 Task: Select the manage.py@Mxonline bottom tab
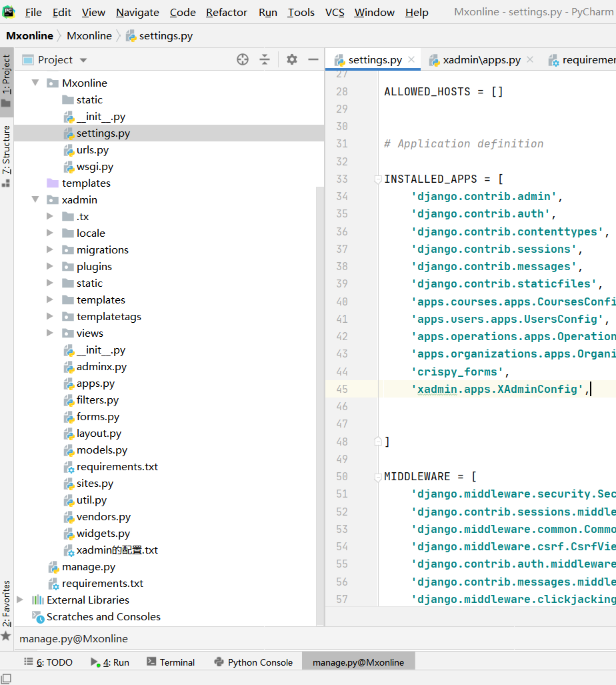pyautogui.click(x=359, y=662)
